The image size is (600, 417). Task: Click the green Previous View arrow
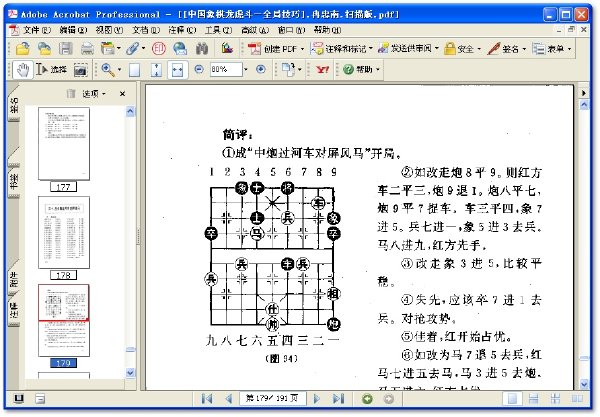click(367, 399)
